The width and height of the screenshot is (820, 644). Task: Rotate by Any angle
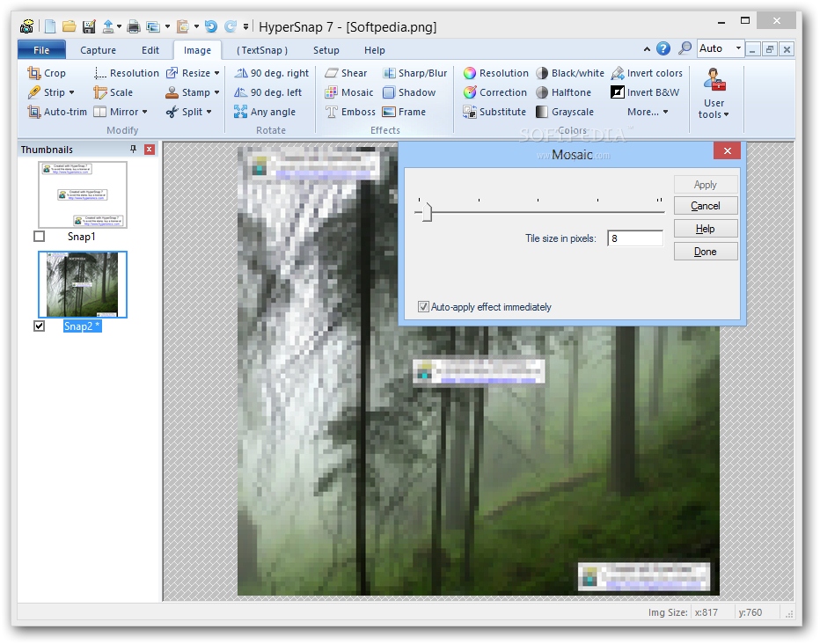pyautogui.click(x=265, y=112)
